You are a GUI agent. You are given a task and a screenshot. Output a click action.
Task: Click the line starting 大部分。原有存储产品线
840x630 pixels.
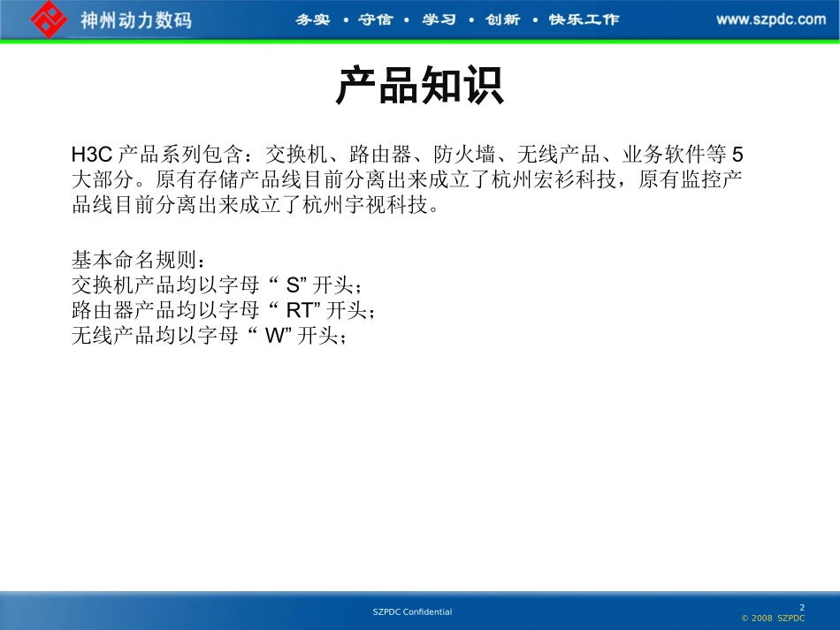(x=407, y=179)
